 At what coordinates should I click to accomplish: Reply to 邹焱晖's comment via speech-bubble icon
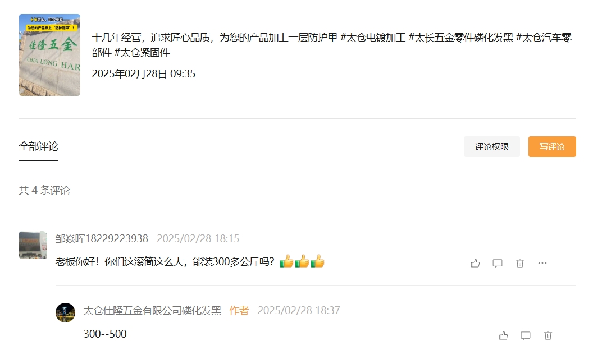point(498,263)
